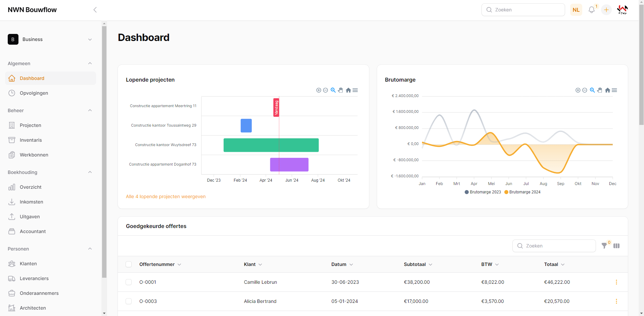This screenshot has height=316, width=644.
Task: Open the Brutomarge chart hamburger menu
Action: [x=614, y=90]
